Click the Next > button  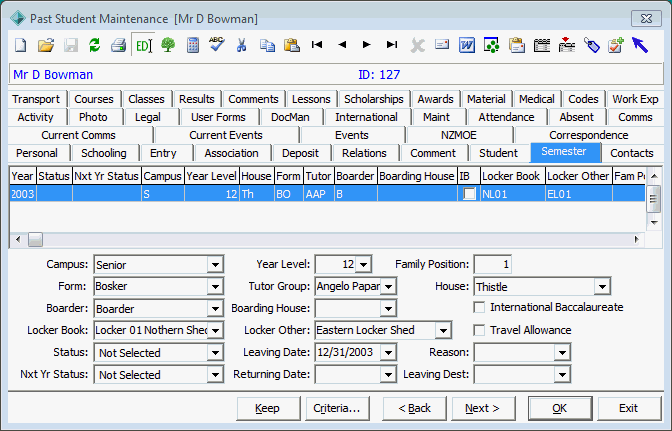click(483, 408)
